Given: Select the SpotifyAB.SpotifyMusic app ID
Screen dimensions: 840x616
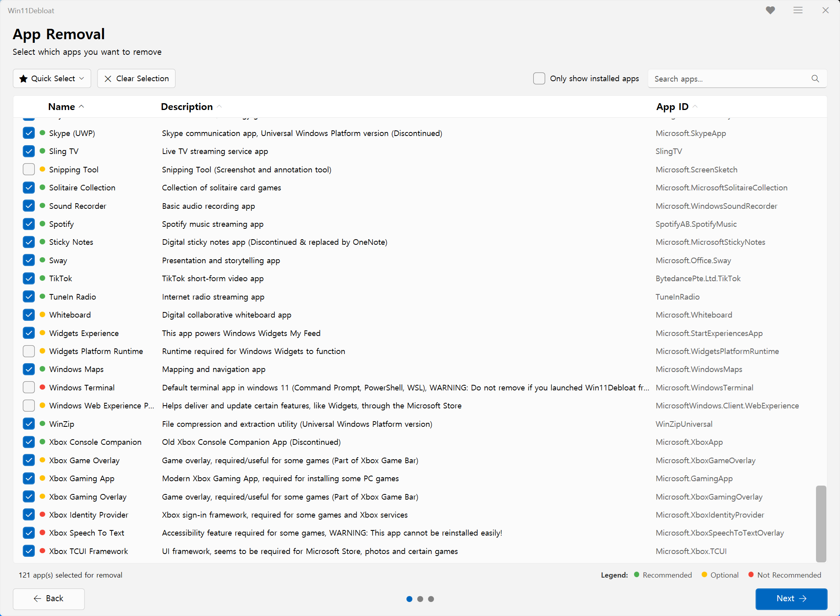Looking at the screenshot, I should tap(696, 224).
